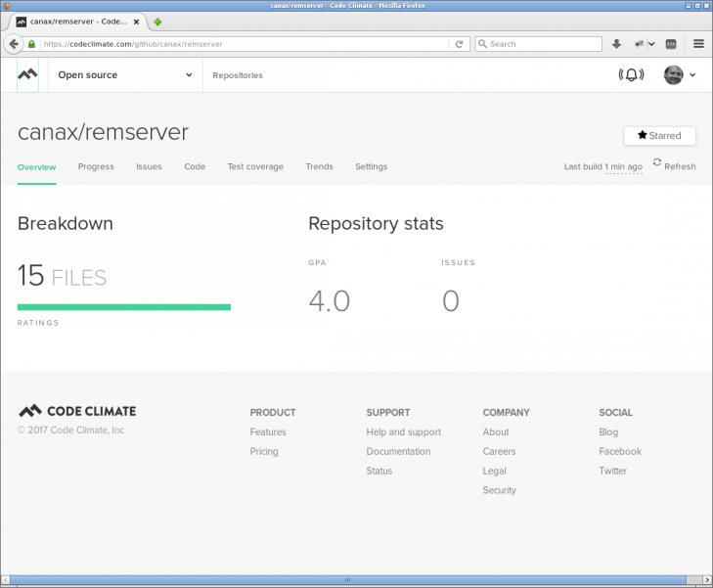Viewport: 713px width, 588px height.
Task: Click the Issues count 0
Action: point(451,301)
